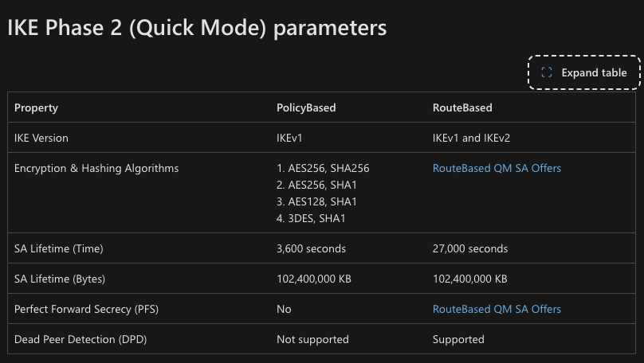Click the Expand table icon
Viewport: 644px width, 363px height.
(x=546, y=72)
